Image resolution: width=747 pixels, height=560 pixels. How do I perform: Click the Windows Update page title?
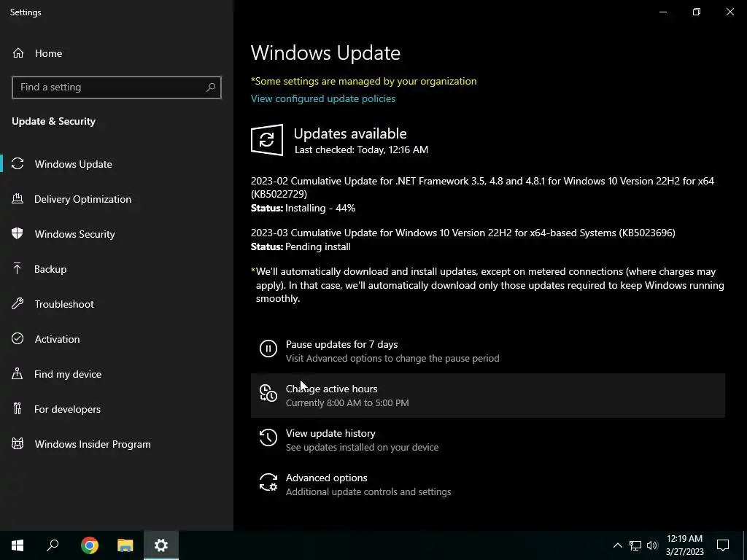tap(325, 52)
